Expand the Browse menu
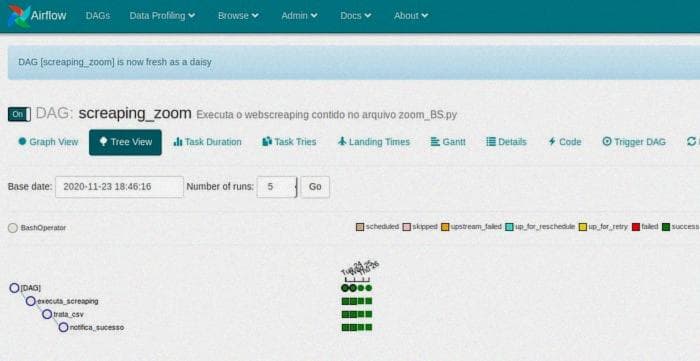 pos(238,16)
